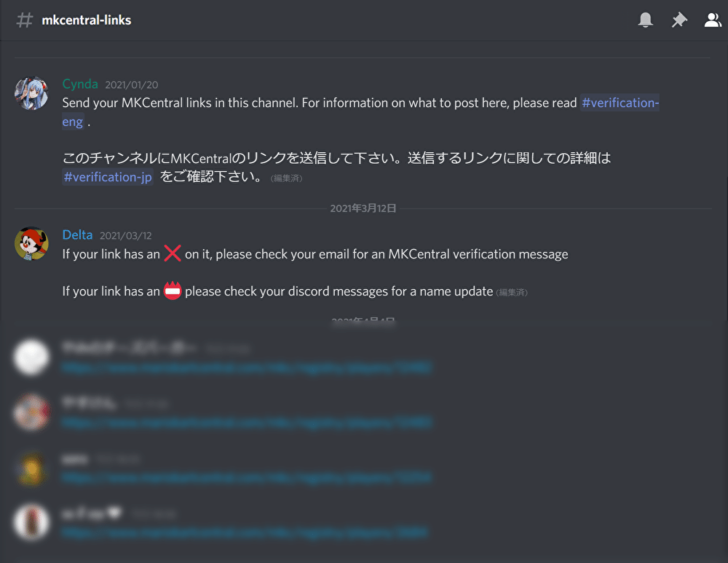Image resolution: width=728 pixels, height=563 pixels.
Task: Show pinned messages with pin icon
Action: [x=679, y=20]
